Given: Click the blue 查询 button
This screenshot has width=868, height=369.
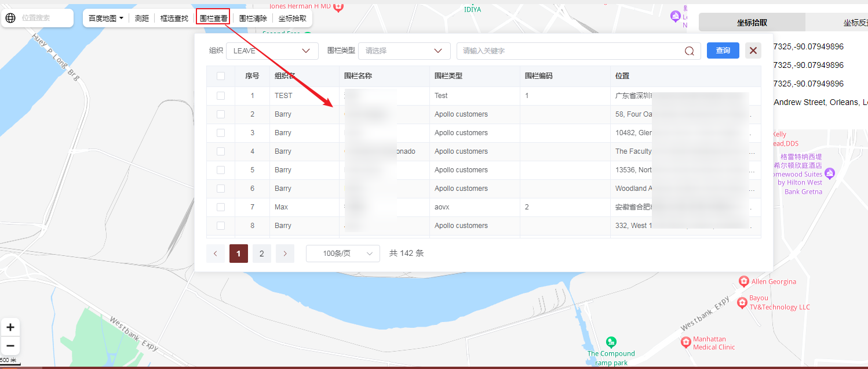Looking at the screenshot, I should [723, 51].
